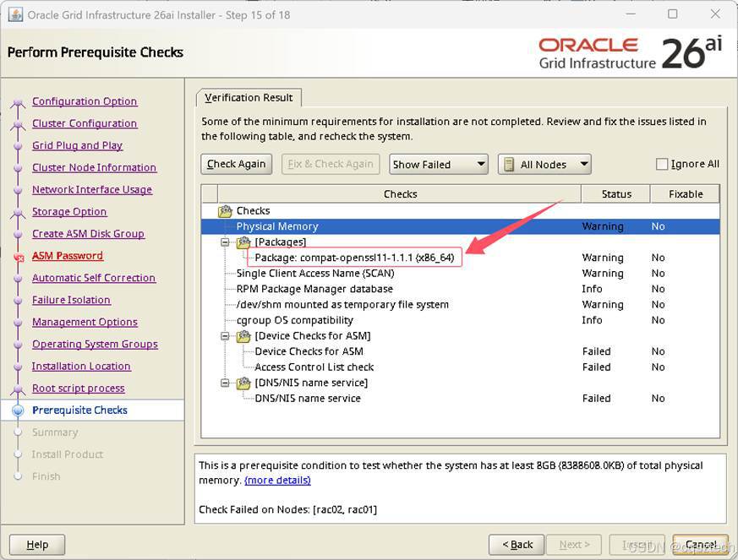The width and height of the screenshot is (738, 560).
Task: Go to the Create ASM Disk Group step
Action: [x=88, y=234]
